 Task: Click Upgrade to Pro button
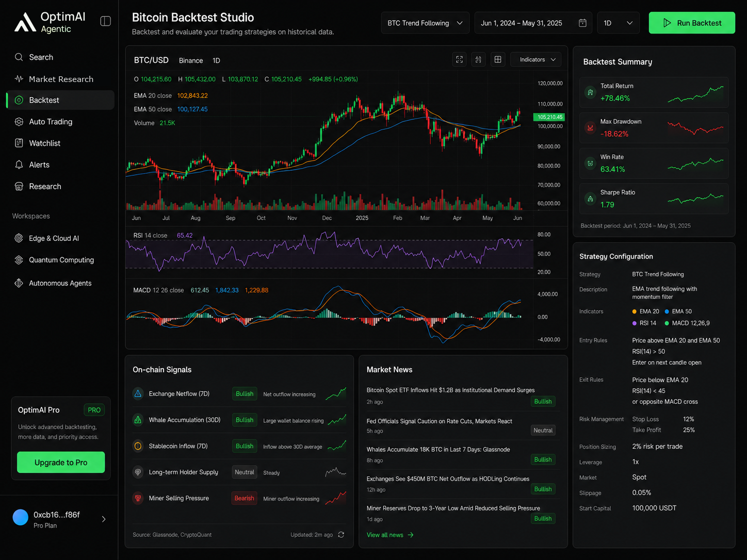[x=61, y=463]
